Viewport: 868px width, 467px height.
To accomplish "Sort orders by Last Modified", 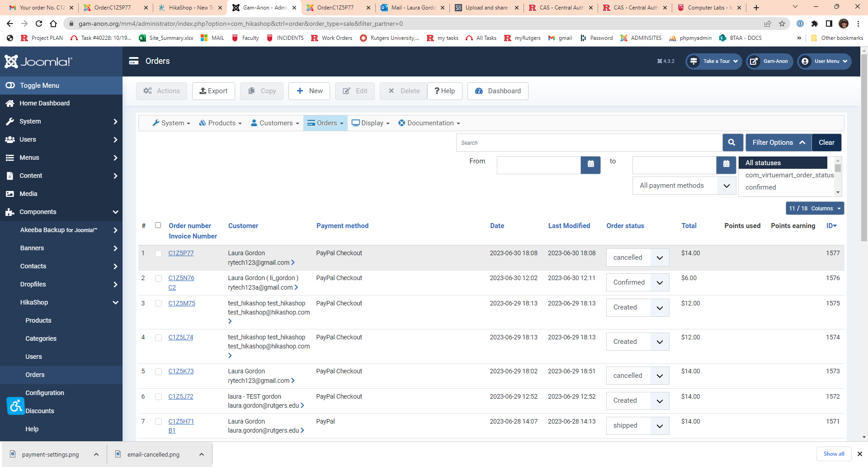I will point(569,226).
